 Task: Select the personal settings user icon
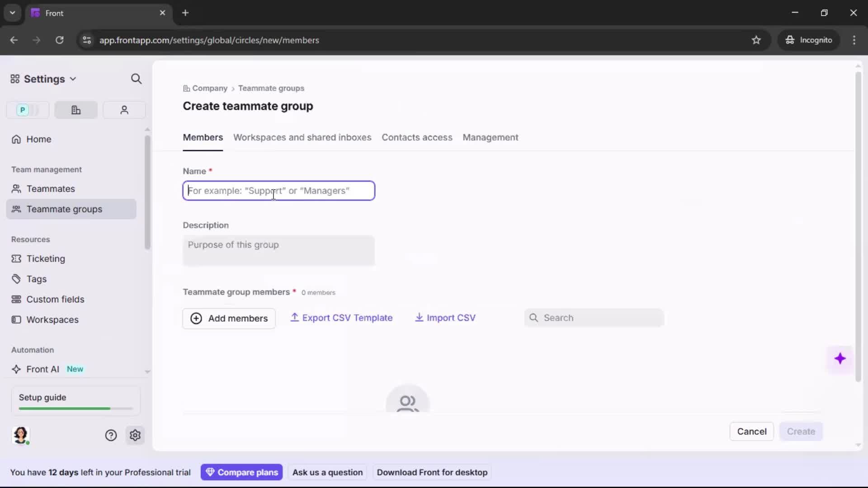[x=124, y=110]
